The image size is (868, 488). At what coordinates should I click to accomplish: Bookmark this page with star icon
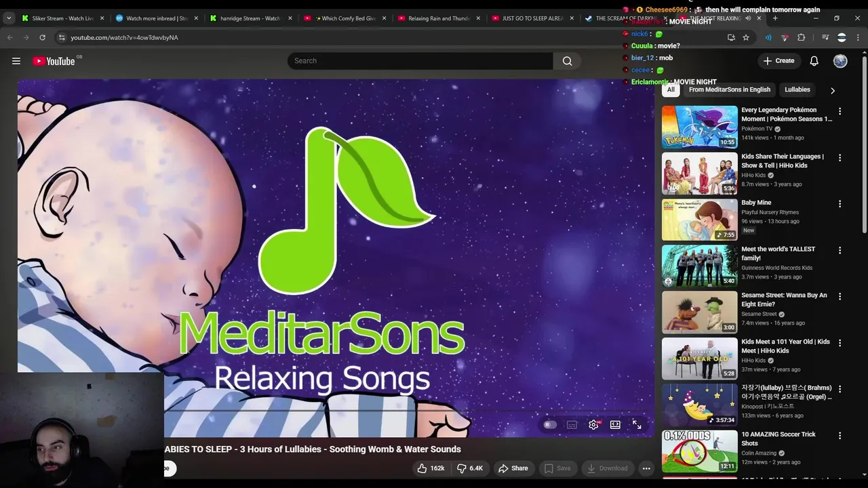click(x=746, y=37)
